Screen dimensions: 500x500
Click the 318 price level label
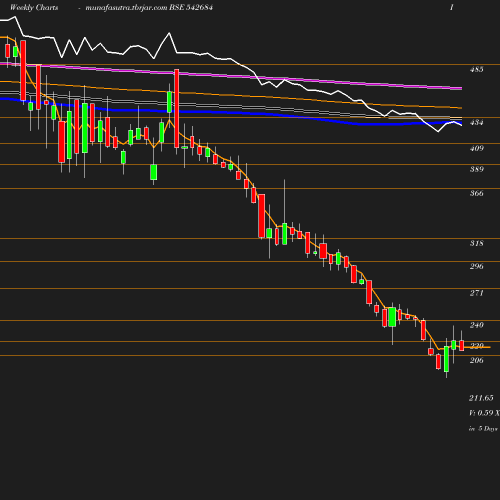coord(476,243)
